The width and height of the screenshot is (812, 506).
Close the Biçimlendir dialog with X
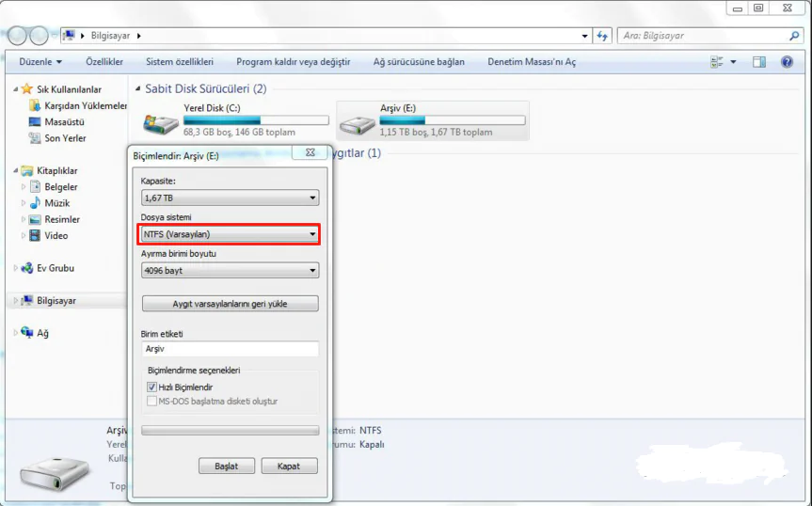[310, 152]
